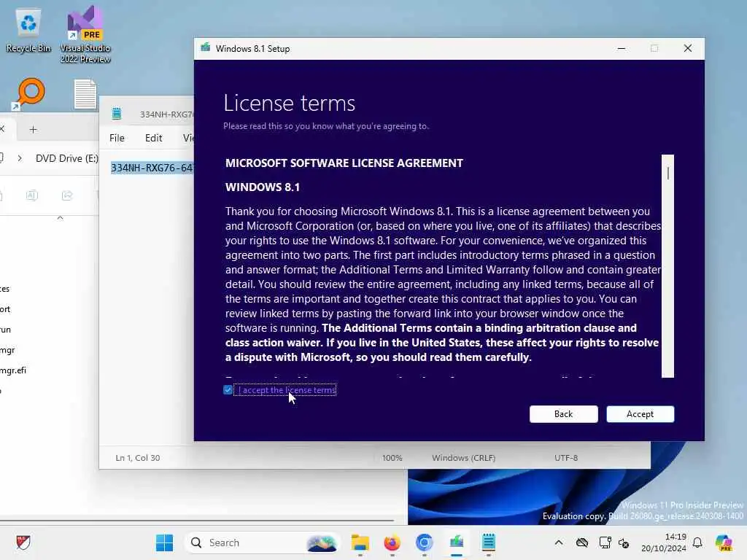Open the Windows Start menu
The image size is (747, 560).
(x=164, y=542)
